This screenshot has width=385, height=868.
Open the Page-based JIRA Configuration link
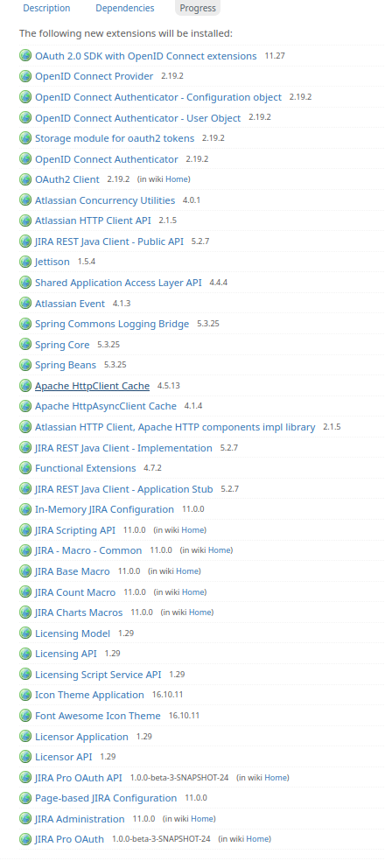(x=106, y=798)
